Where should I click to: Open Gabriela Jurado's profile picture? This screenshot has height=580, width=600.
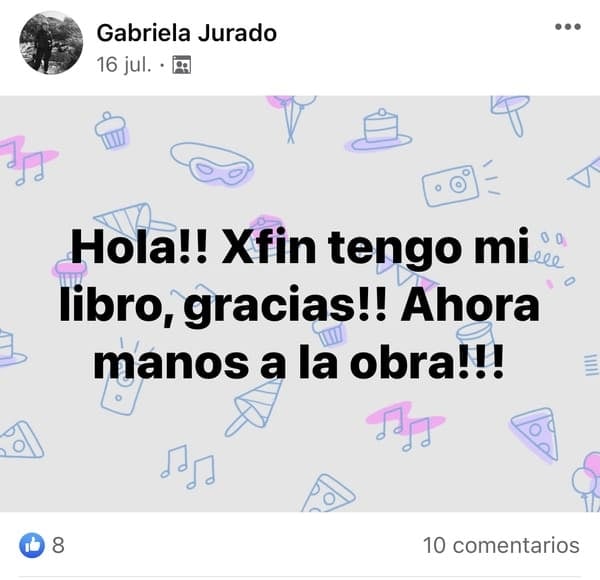[x=51, y=42]
